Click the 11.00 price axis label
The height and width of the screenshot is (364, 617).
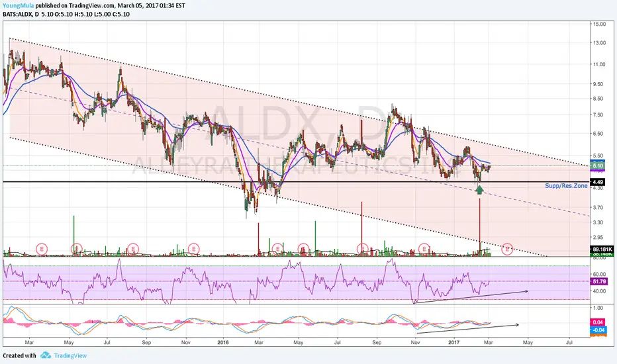click(x=599, y=64)
